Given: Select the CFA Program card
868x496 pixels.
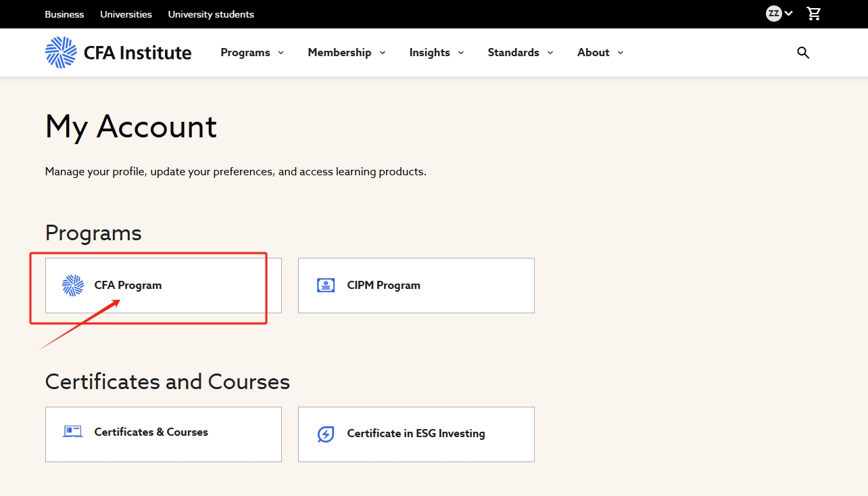Looking at the screenshot, I should tap(163, 286).
